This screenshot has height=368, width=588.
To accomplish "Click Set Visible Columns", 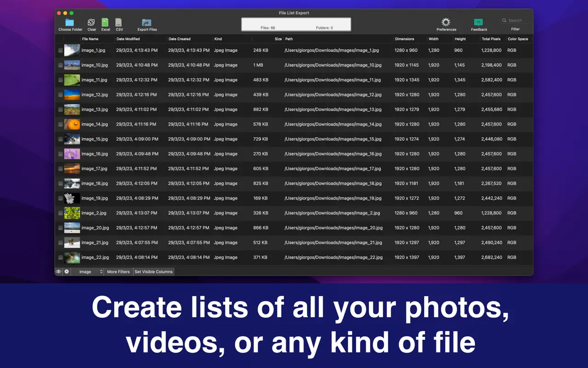I will (x=153, y=271).
